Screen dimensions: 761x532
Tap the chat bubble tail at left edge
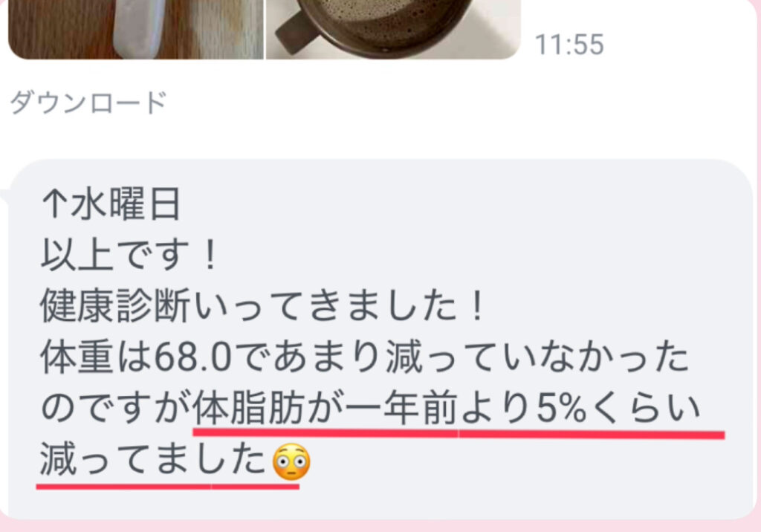pos(4,198)
